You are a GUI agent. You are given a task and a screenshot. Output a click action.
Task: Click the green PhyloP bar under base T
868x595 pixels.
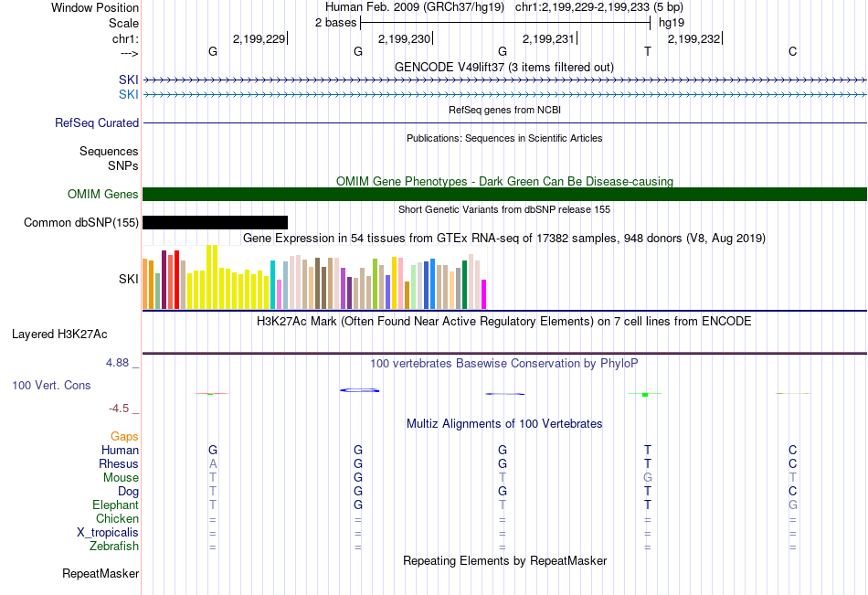tap(645, 395)
